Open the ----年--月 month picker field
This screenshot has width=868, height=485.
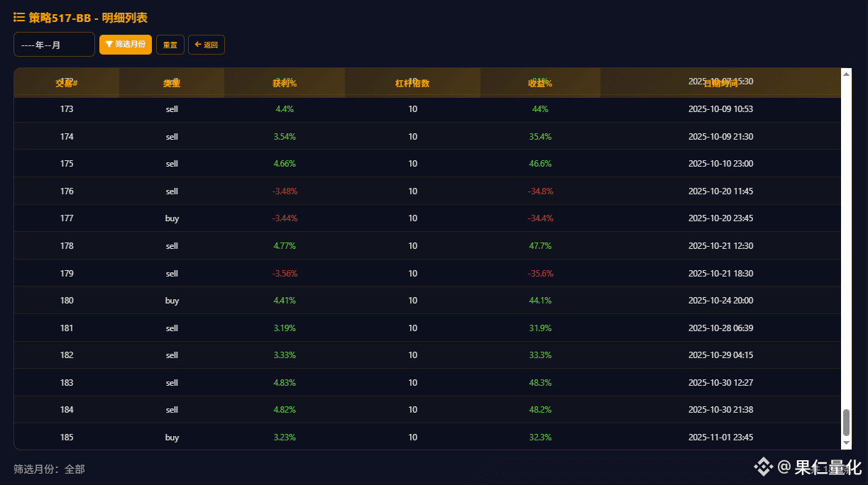tap(54, 44)
